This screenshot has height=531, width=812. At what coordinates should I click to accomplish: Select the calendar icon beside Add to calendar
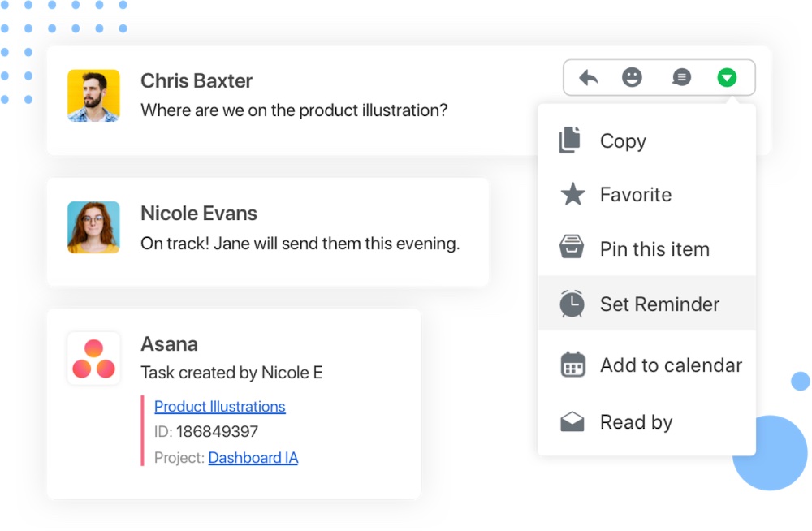(x=572, y=365)
